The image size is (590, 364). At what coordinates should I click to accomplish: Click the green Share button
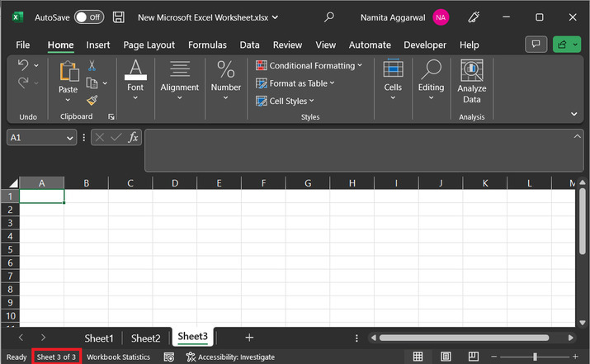562,45
